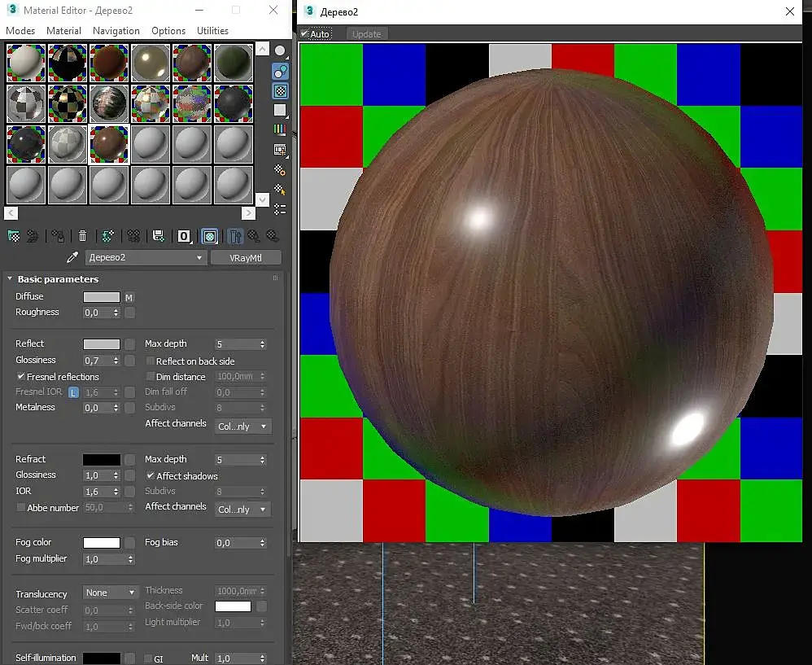Uncheck Auto in the Дерево2 preview window

pyautogui.click(x=304, y=33)
